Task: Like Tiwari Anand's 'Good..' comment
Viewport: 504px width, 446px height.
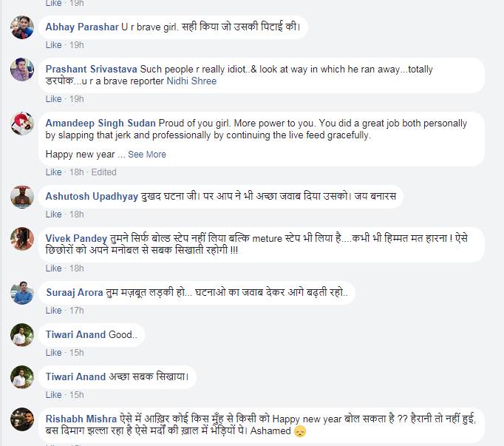Action: (x=53, y=353)
